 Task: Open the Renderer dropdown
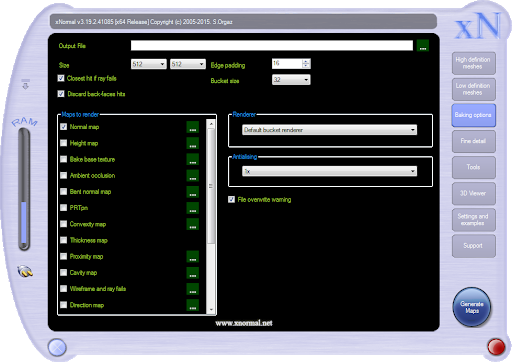[x=329, y=130]
